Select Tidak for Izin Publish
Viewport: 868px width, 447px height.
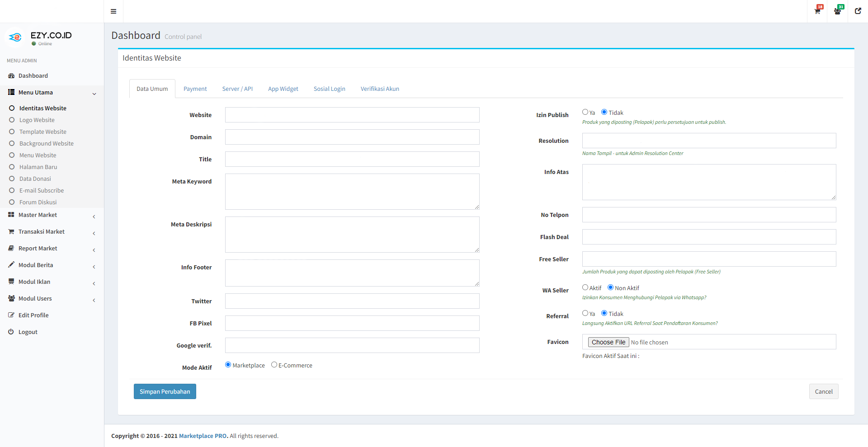click(604, 112)
